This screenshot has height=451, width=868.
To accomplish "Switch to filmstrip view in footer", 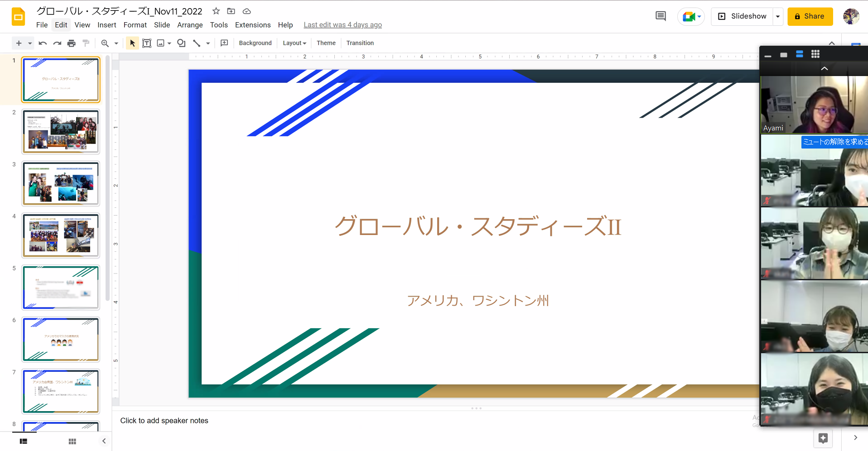I will (24, 441).
